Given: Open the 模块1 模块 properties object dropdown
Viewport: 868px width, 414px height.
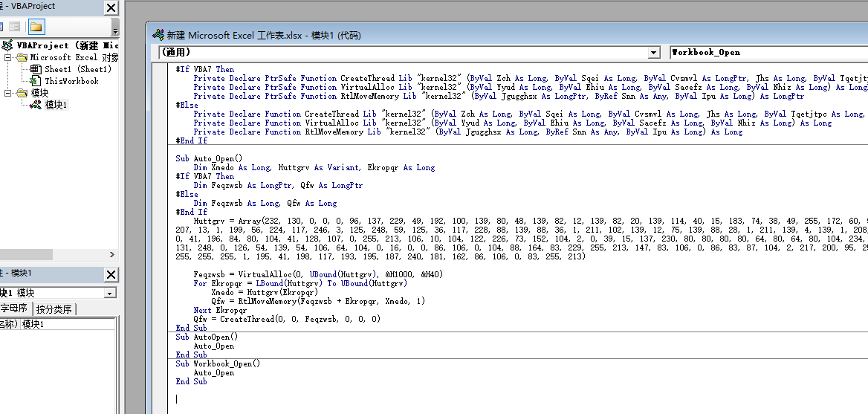Looking at the screenshot, I should 110,294.
